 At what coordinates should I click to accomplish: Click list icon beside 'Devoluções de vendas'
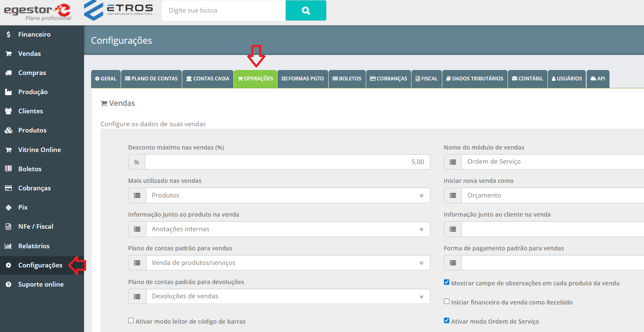point(137,296)
